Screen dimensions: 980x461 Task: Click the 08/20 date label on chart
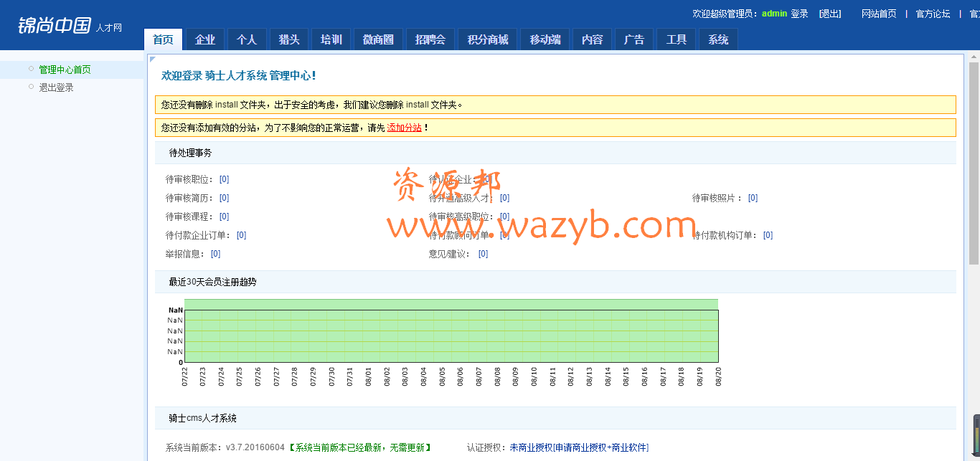(x=718, y=377)
